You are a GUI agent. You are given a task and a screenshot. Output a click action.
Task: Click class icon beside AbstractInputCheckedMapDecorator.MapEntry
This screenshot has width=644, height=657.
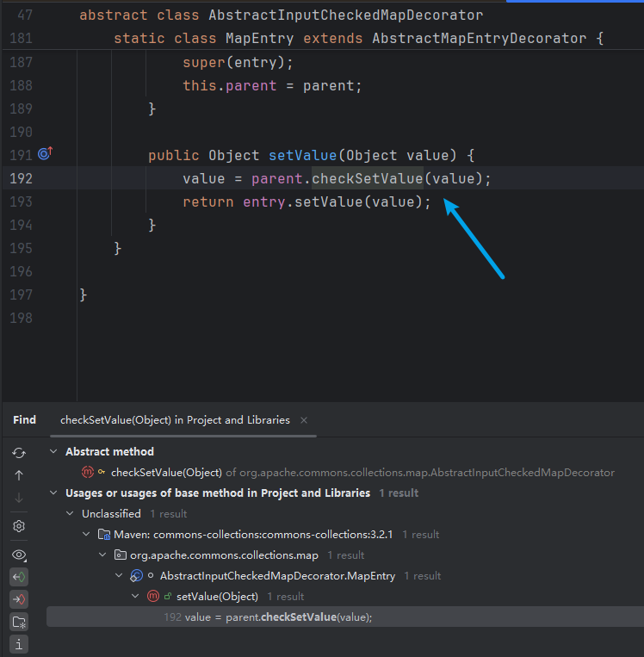[x=136, y=576]
